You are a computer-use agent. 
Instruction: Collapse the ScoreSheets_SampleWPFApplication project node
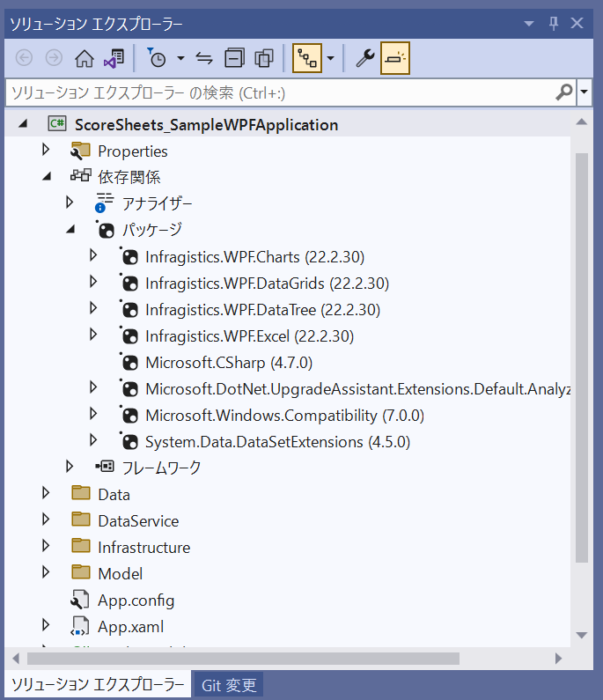(x=23, y=124)
